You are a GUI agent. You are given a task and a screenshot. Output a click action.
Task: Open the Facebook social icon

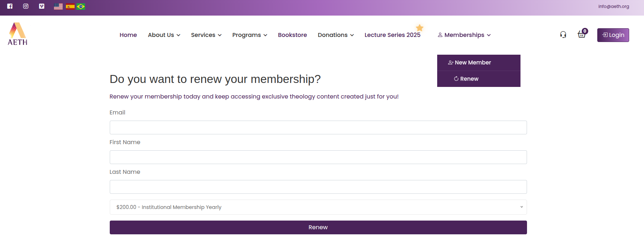pos(10,6)
